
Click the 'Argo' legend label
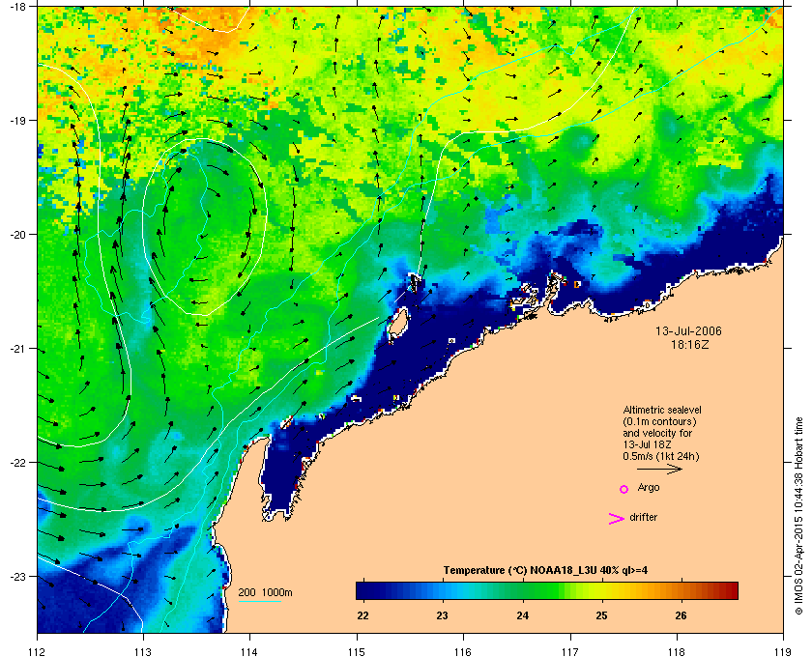pyautogui.click(x=649, y=488)
